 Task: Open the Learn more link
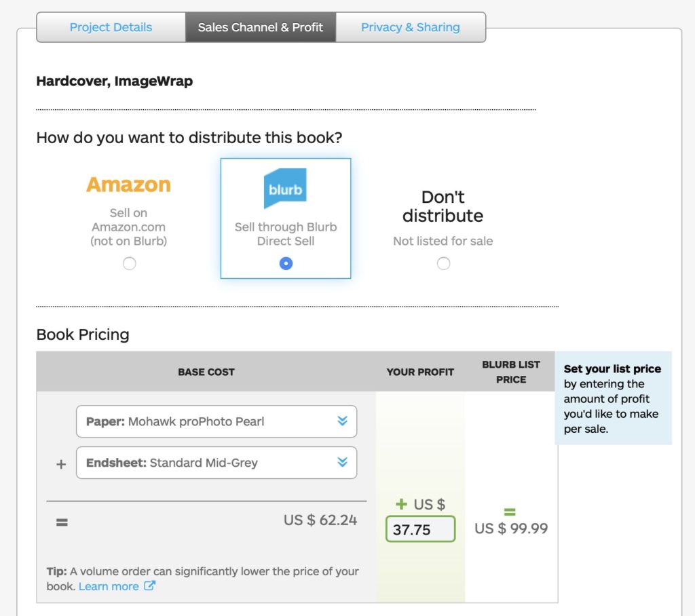109,586
